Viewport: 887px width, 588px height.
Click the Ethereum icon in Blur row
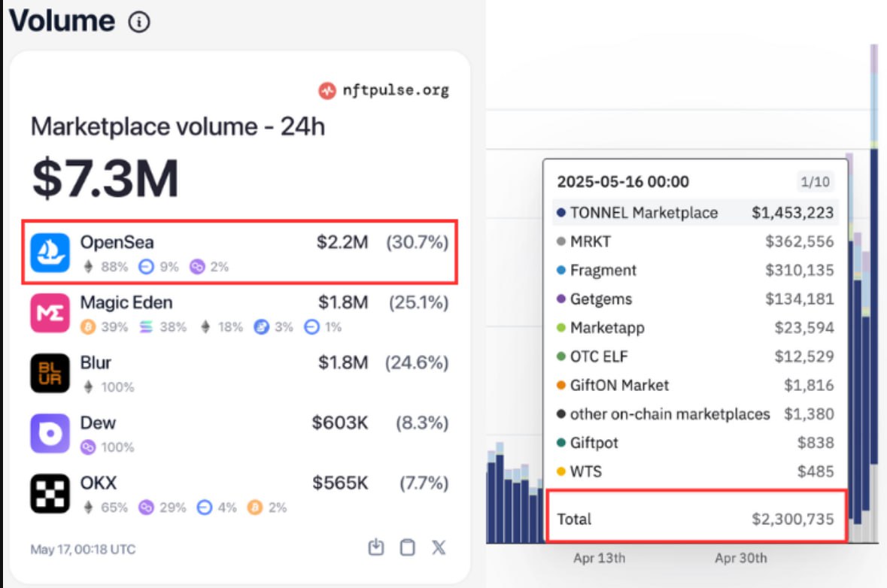click(x=88, y=386)
